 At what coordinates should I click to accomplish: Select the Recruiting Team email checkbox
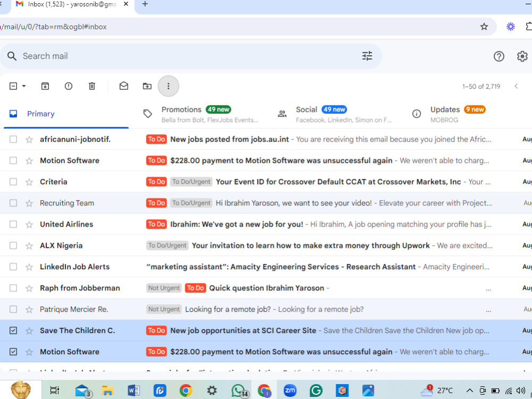(13, 203)
